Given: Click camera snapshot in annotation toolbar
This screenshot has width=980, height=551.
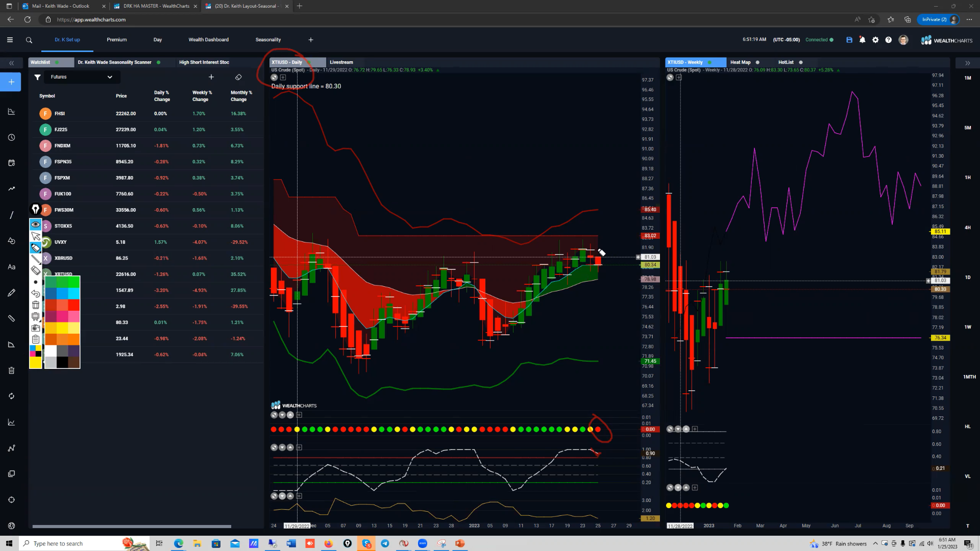Looking at the screenshot, I should 36,328.
